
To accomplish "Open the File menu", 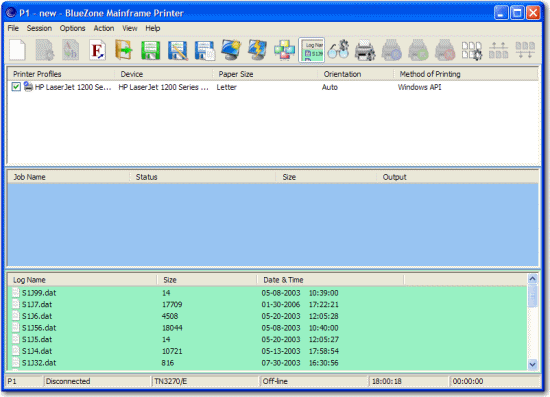I will click(x=13, y=28).
